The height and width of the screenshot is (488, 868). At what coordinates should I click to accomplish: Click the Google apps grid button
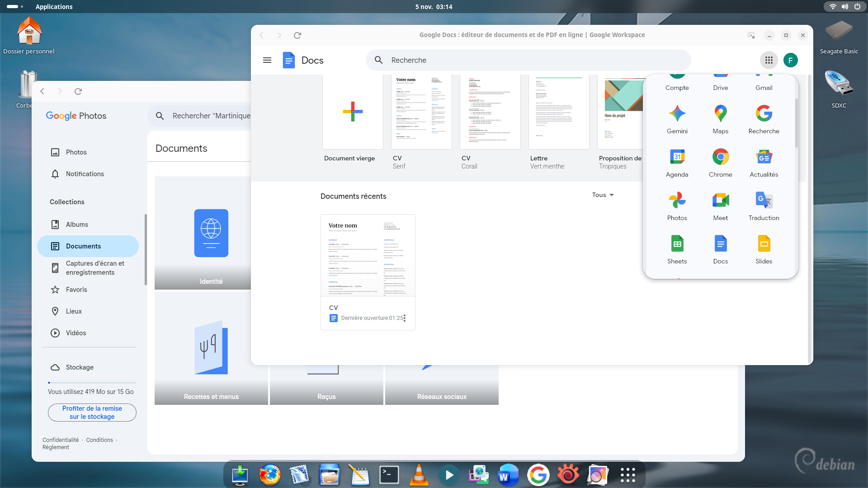[x=769, y=60]
